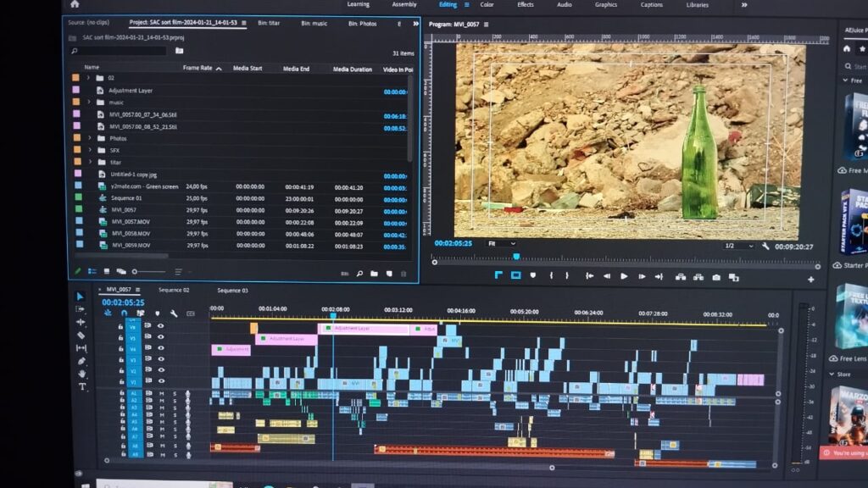Show more panel tabs overflow chevron
Viewport: 868px width, 488px height.
click(x=415, y=24)
